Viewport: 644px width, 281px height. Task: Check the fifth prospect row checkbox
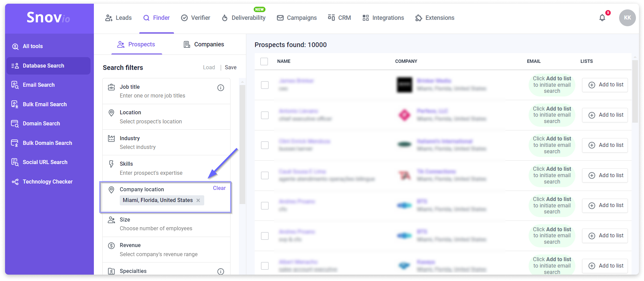click(265, 206)
